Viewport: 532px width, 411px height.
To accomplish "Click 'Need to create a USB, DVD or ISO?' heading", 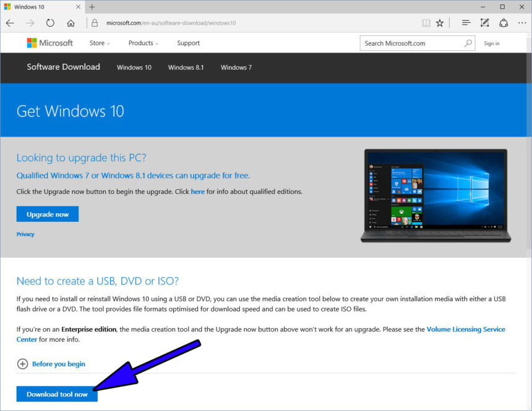I will point(97,281).
